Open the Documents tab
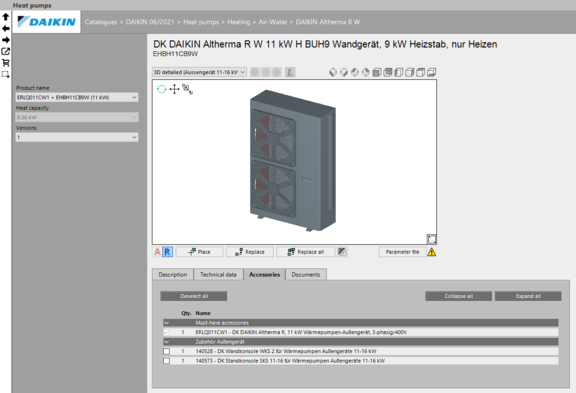This screenshot has height=393, width=576. coord(306,275)
